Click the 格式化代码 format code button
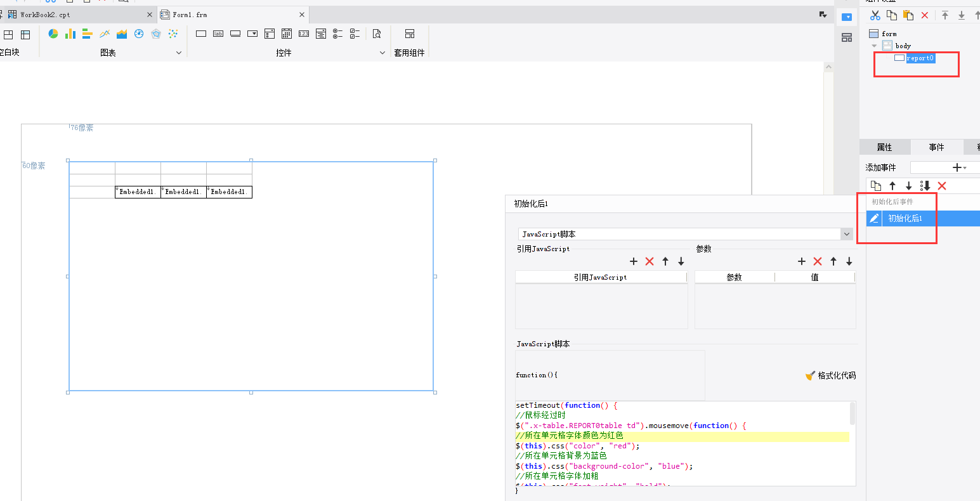Viewport: 980px width, 501px height. coord(830,375)
